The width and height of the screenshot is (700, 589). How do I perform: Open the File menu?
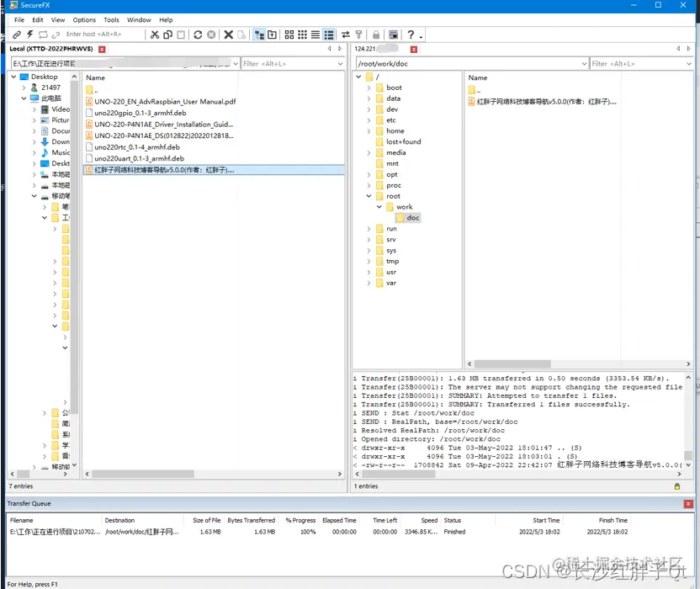[x=19, y=19]
